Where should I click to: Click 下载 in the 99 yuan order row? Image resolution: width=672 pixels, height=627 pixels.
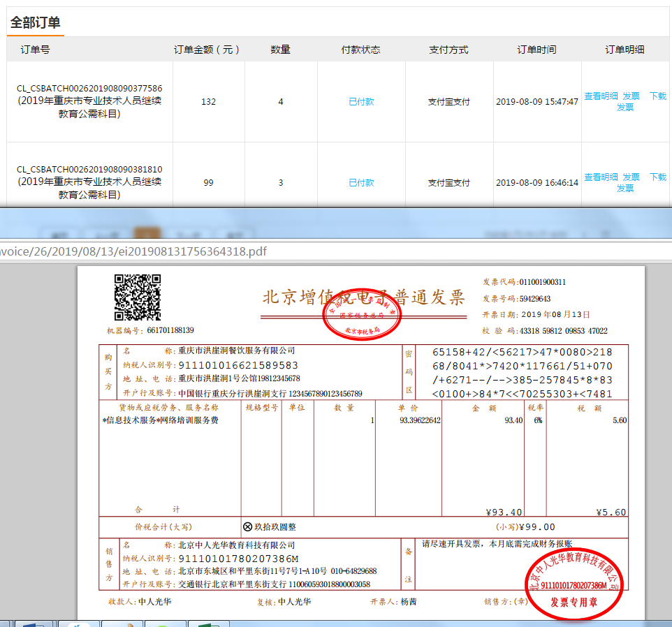[x=658, y=177]
